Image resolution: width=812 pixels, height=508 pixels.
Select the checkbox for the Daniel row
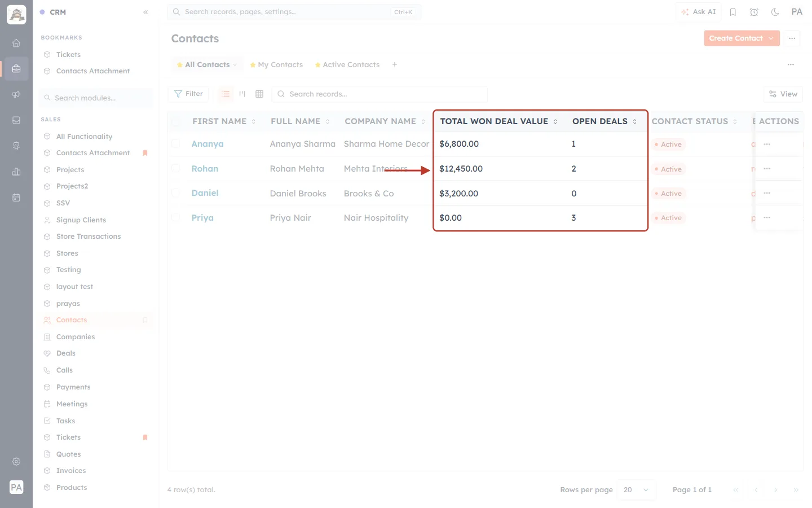pyautogui.click(x=176, y=193)
